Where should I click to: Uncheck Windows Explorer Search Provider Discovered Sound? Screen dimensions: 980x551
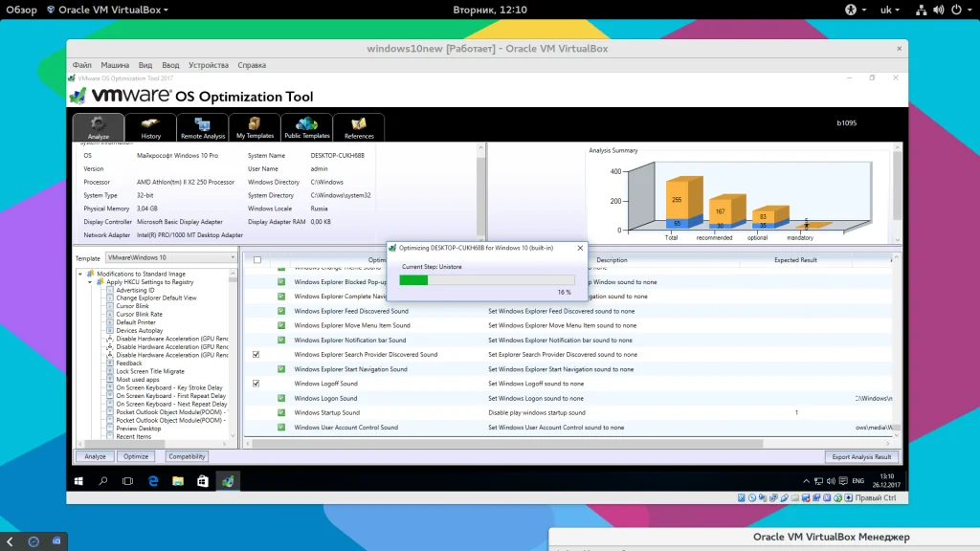[x=256, y=355]
